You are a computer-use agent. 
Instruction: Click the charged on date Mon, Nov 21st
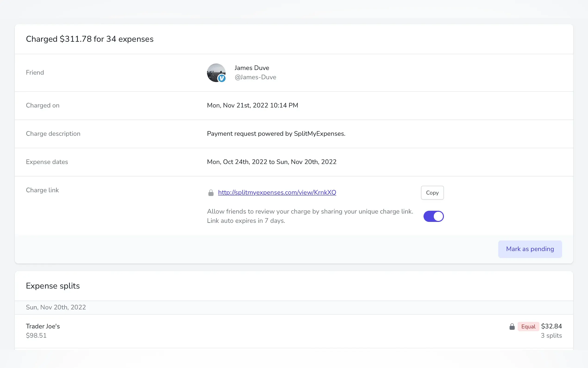(x=252, y=105)
